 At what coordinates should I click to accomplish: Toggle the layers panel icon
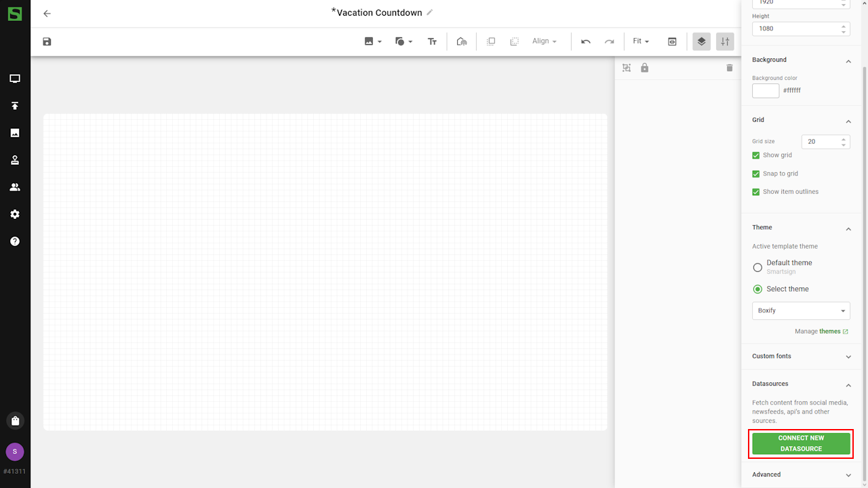pyautogui.click(x=701, y=41)
